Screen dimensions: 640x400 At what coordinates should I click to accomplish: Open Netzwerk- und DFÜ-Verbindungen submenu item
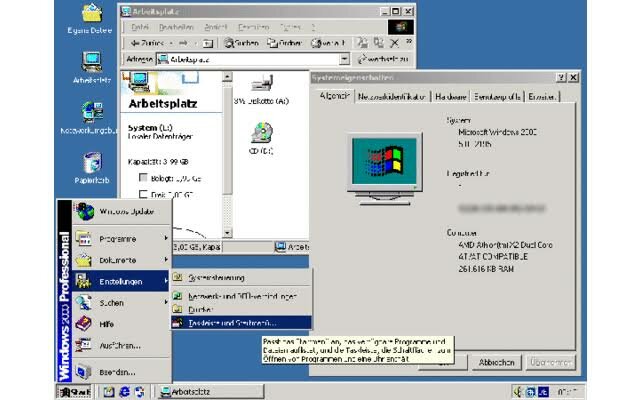point(242,296)
